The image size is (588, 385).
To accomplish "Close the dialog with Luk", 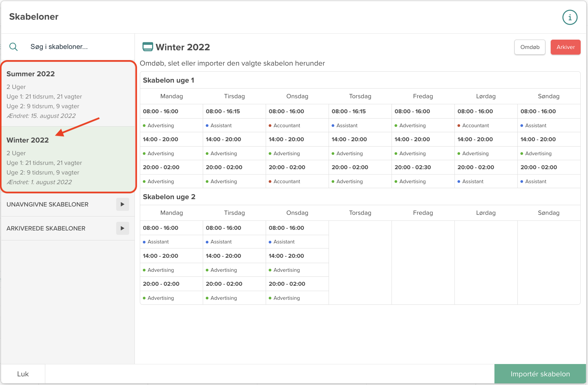I will coord(23,374).
